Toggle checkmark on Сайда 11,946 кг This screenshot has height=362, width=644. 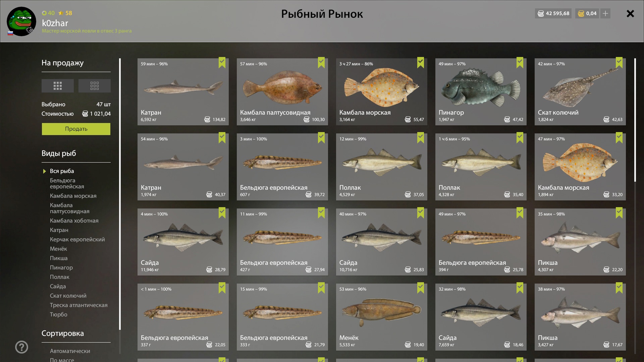(x=222, y=213)
